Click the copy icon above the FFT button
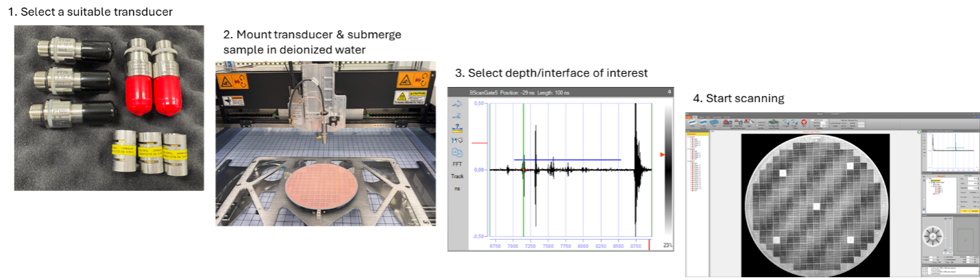980x280 pixels. point(456,152)
